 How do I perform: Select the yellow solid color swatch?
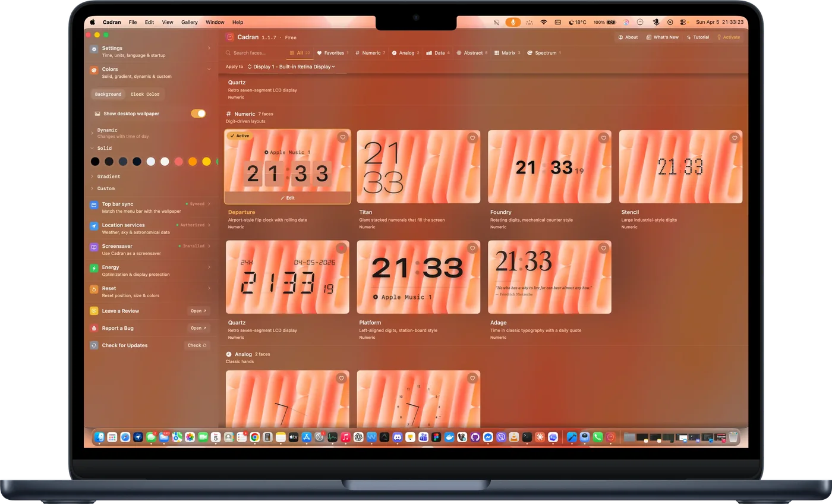[206, 162]
